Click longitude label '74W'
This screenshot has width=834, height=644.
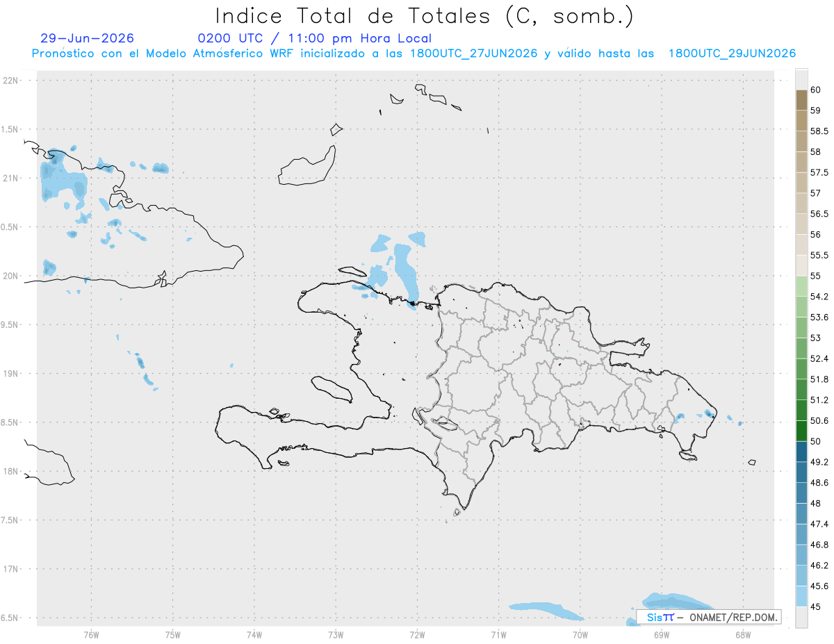pyautogui.click(x=254, y=634)
